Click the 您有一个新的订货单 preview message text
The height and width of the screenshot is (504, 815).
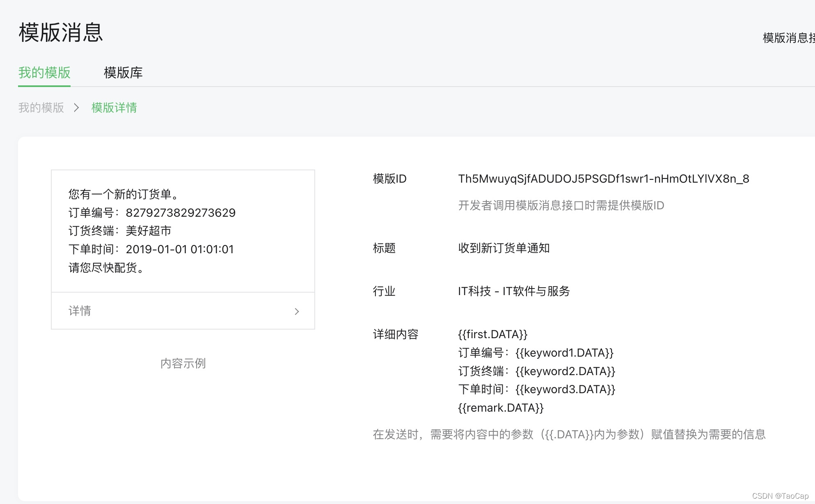click(123, 194)
